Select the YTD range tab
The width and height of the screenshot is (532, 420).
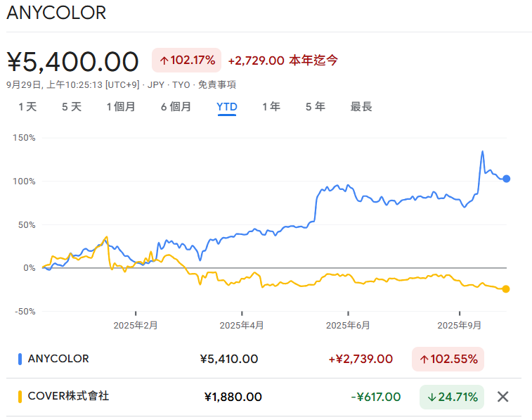click(227, 107)
